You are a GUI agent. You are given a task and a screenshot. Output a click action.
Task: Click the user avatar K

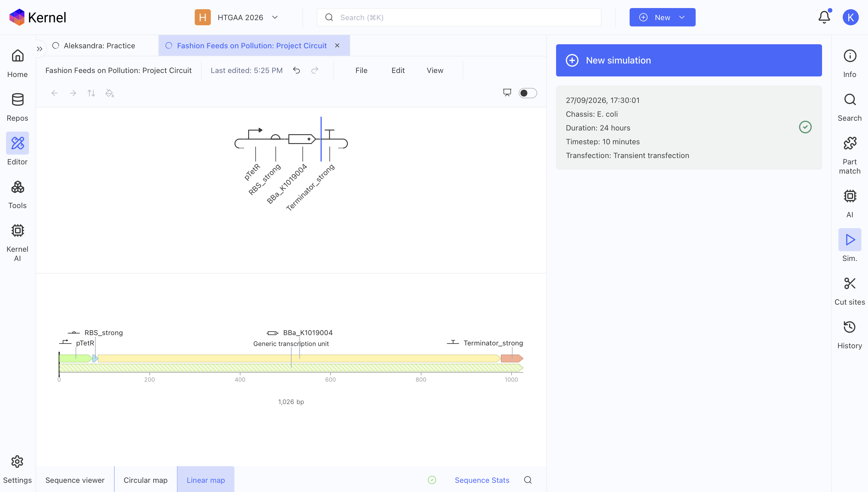[850, 17]
